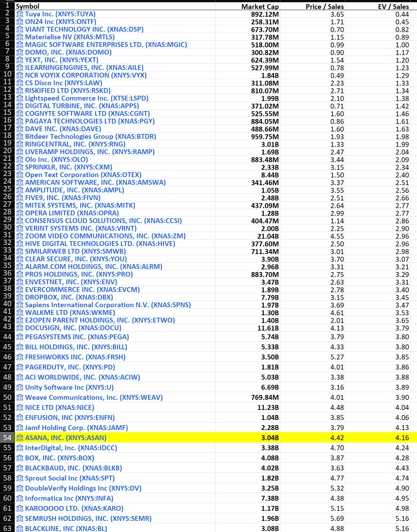Click the stock icon for VIANT TECHNOLOGY INC.
The height and width of the screenshot is (532, 417).
point(20,29)
